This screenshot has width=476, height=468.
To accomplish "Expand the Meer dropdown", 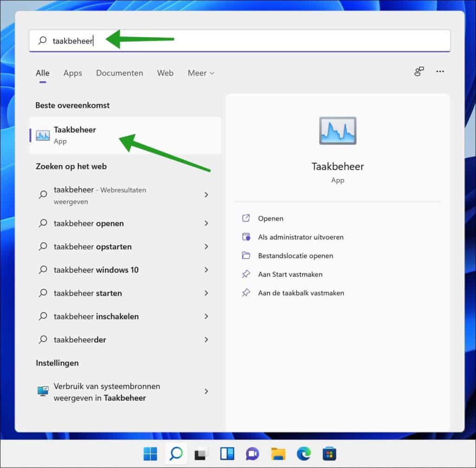I will 201,73.
